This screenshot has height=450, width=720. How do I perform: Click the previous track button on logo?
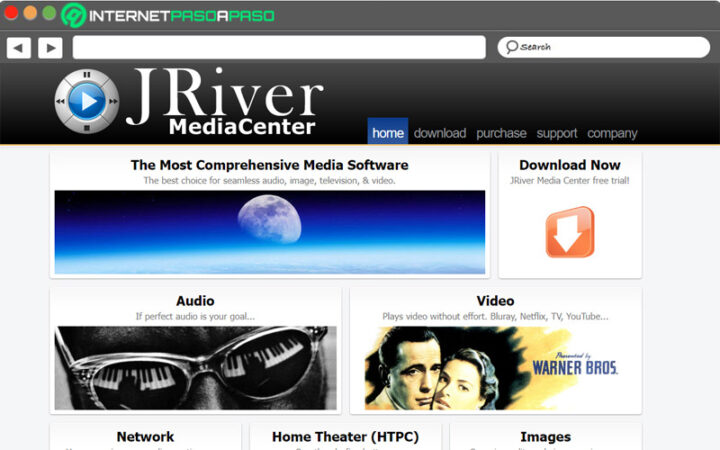tap(60, 101)
